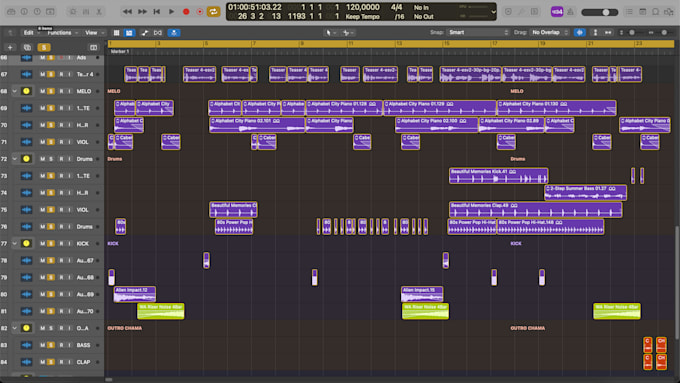This screenshot has width=680, height=383.
Task: Adjust the master volume slider
Action: (600, 12)
